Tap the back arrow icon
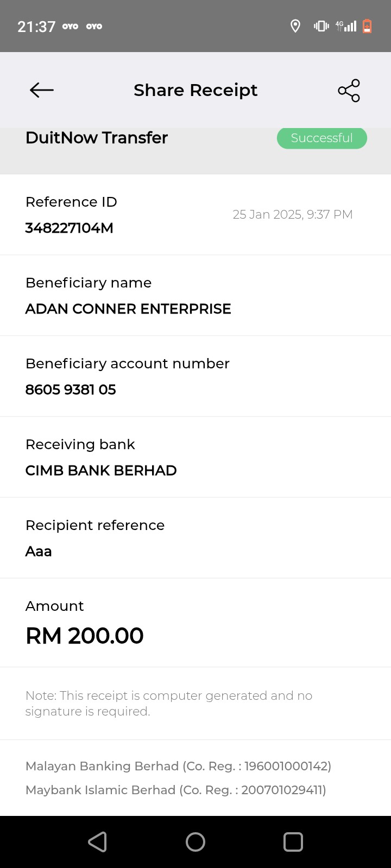391x868 pixels. 42,90
